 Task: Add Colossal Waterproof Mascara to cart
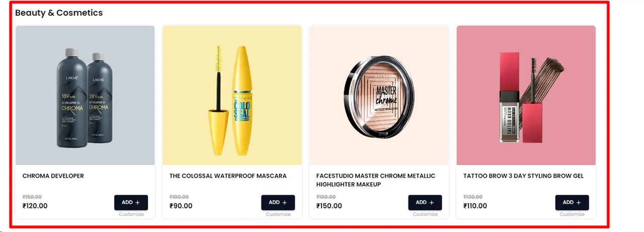[278, 202]
